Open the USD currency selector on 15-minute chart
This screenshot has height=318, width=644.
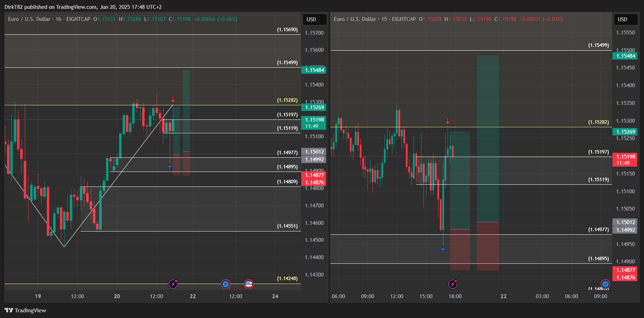(626, 19)
